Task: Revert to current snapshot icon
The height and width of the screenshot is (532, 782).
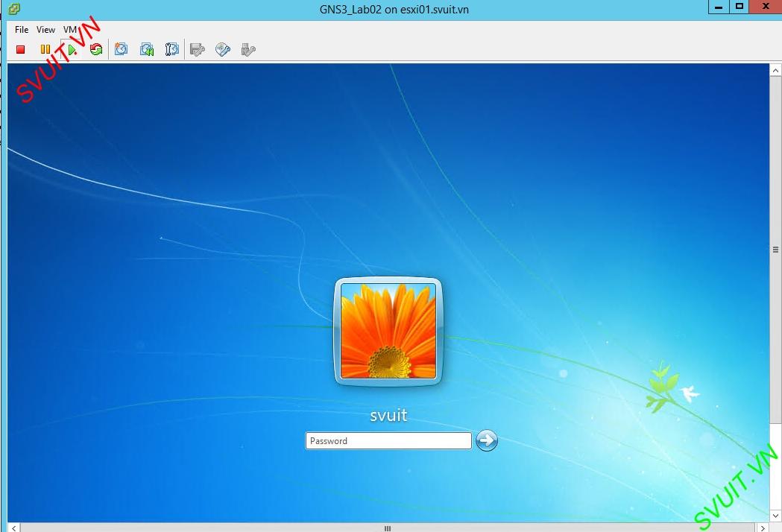Action: pos(147,49)
